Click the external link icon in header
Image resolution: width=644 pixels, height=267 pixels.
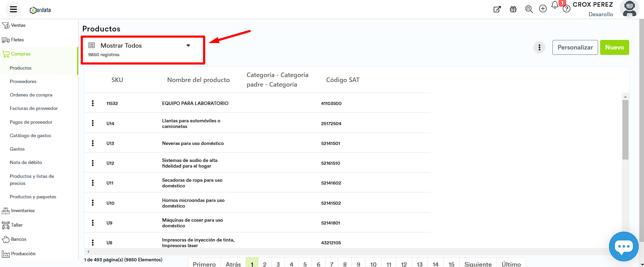(x=497, y=9)
